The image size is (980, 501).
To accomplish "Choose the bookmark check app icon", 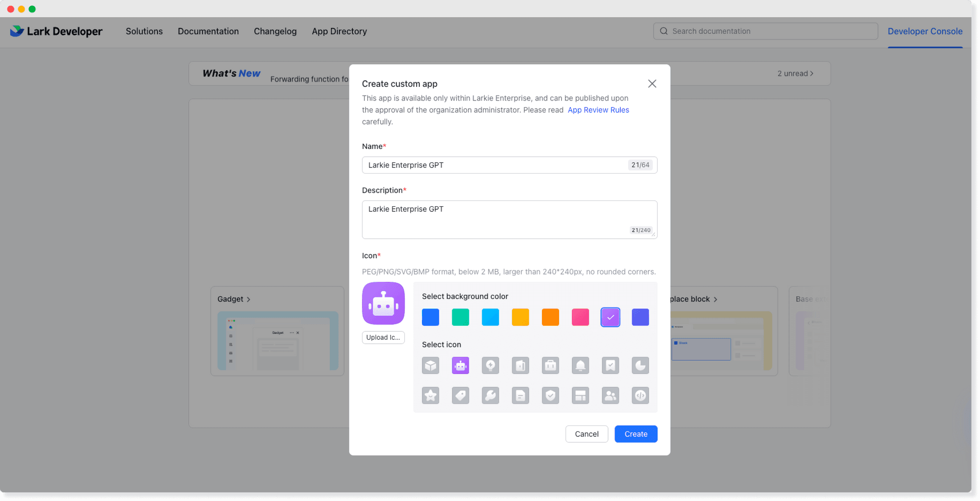I will pyautogui.click(x=610, y=366).
